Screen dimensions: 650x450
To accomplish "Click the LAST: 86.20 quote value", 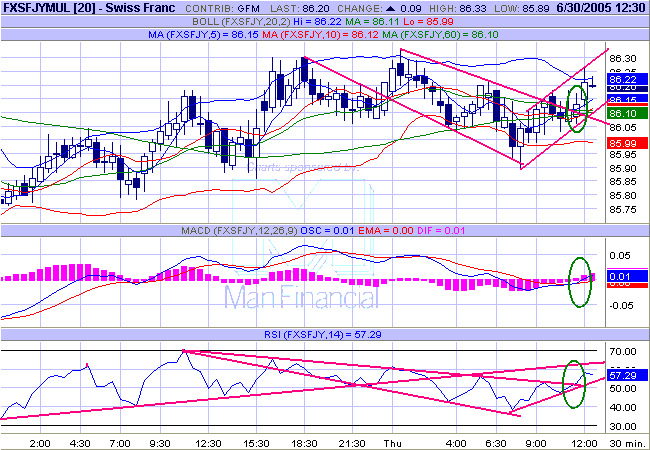I will [301, 8].
